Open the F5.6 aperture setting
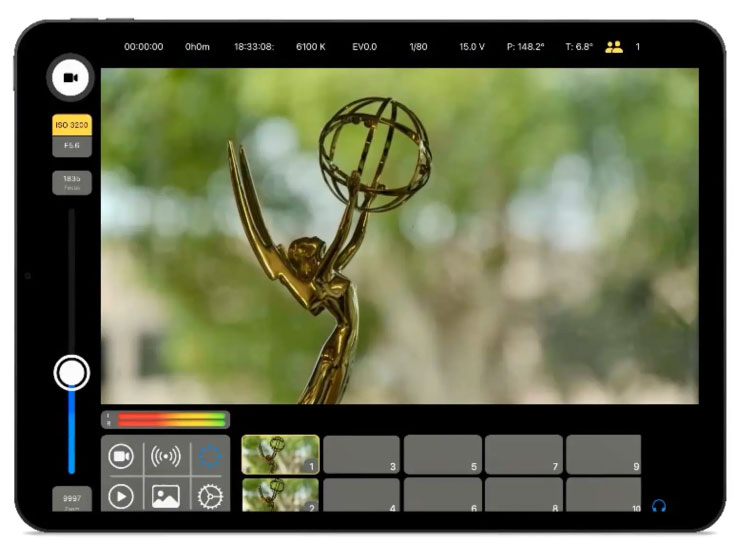Screen dimensions: 737x553 pyautogui.click(x=71, y=146)
